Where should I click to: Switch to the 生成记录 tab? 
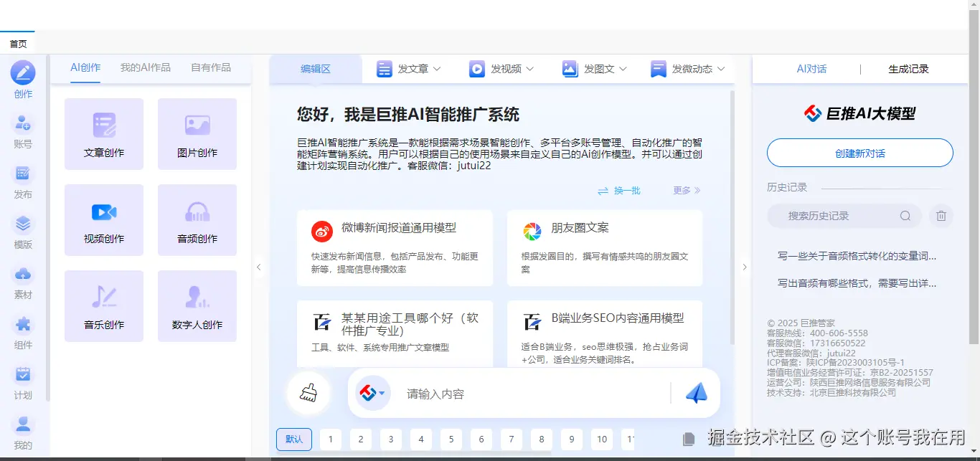click(x=908, y=69)
